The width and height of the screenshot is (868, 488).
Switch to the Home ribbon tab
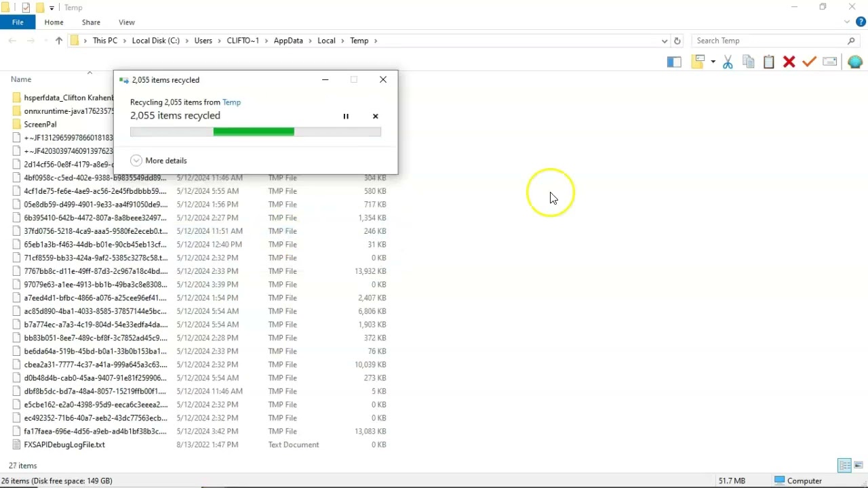click(x=54, y=22)
